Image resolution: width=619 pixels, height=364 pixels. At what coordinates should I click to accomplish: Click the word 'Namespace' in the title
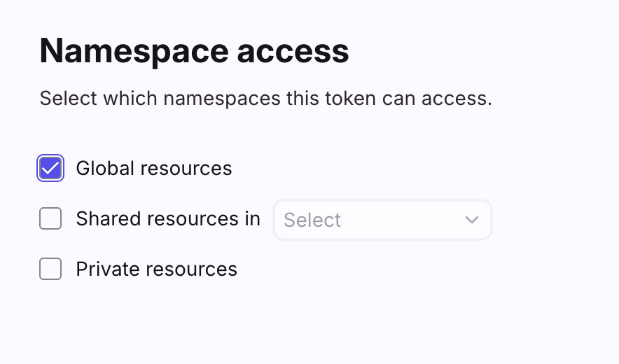pyautogui.click(x=133, y=52)
